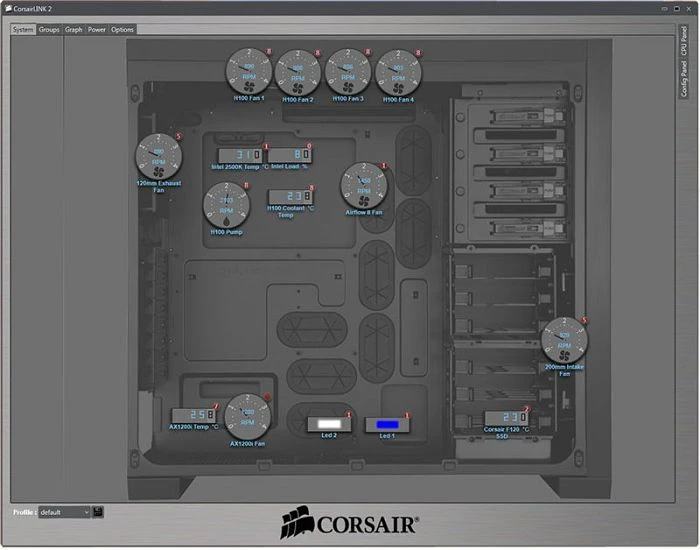The width and height of the screenshot is (700, 550).
Task: Click the Intel 2500K Temp display
Action: 240,155
